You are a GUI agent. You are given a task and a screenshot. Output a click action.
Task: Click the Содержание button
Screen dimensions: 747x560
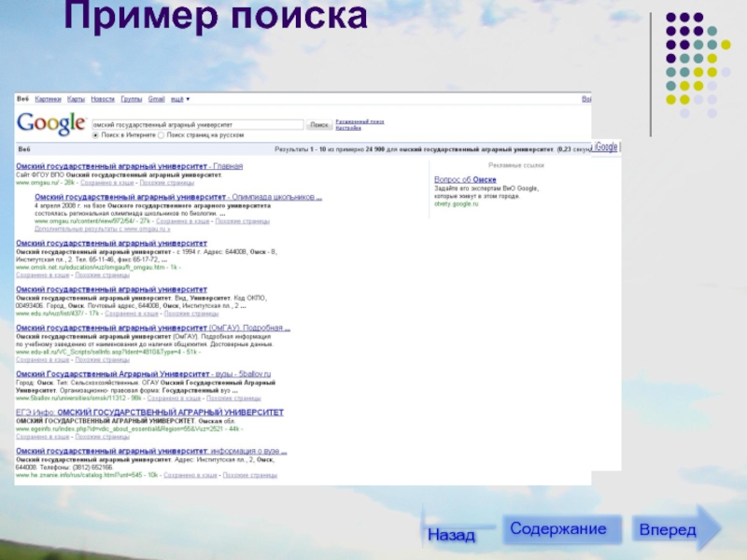[560, 529]
